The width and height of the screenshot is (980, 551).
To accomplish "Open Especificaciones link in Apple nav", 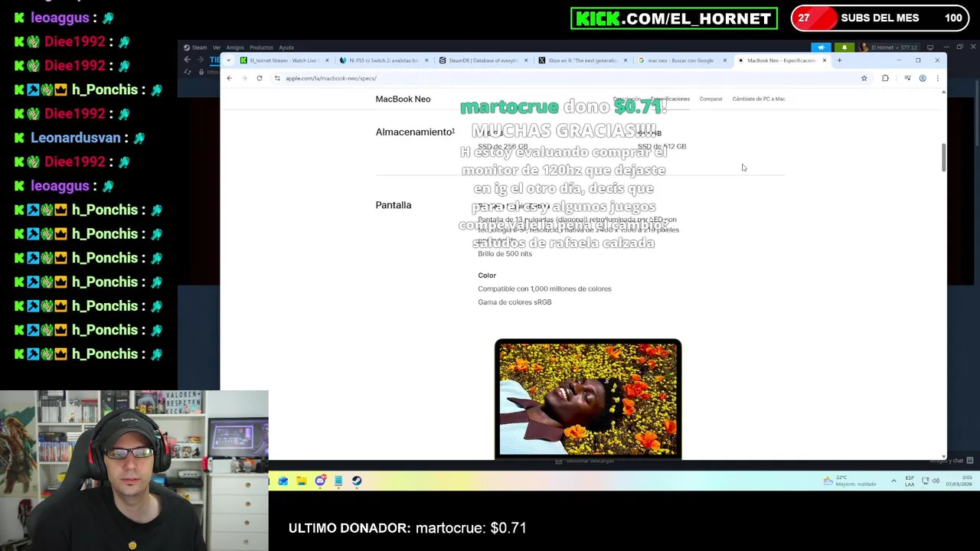I will [670, 99].
